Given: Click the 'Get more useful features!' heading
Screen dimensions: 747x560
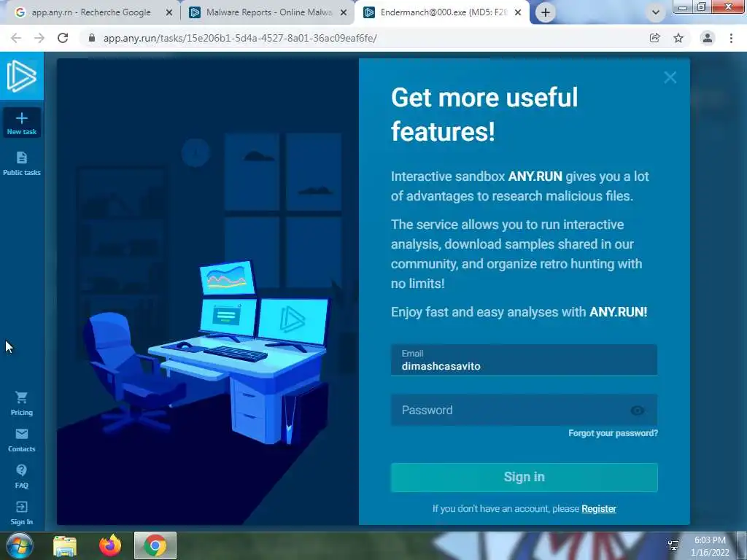Looking at the screenshot, I should [x=484, y=114].
